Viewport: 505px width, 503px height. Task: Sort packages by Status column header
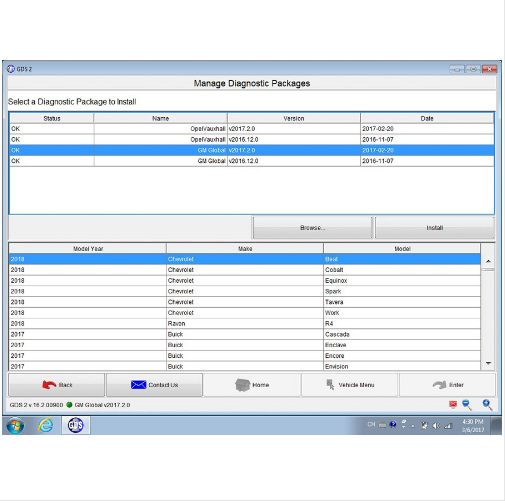pos(52,118)
